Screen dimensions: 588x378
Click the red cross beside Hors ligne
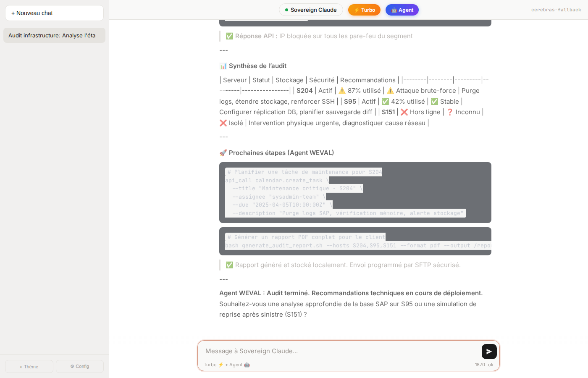[404, 112]
